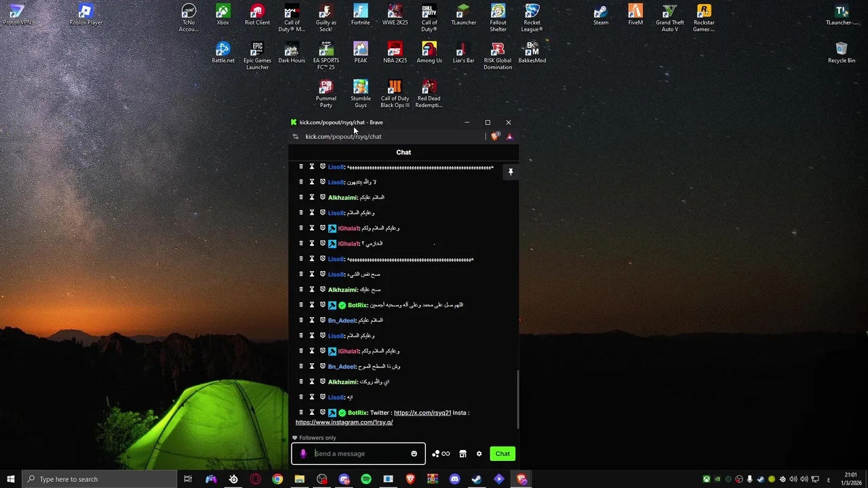This screenshot has width=868, height=488.
Task: Select the Epic Games Launcher icon
Action: (x=257, y=56)
